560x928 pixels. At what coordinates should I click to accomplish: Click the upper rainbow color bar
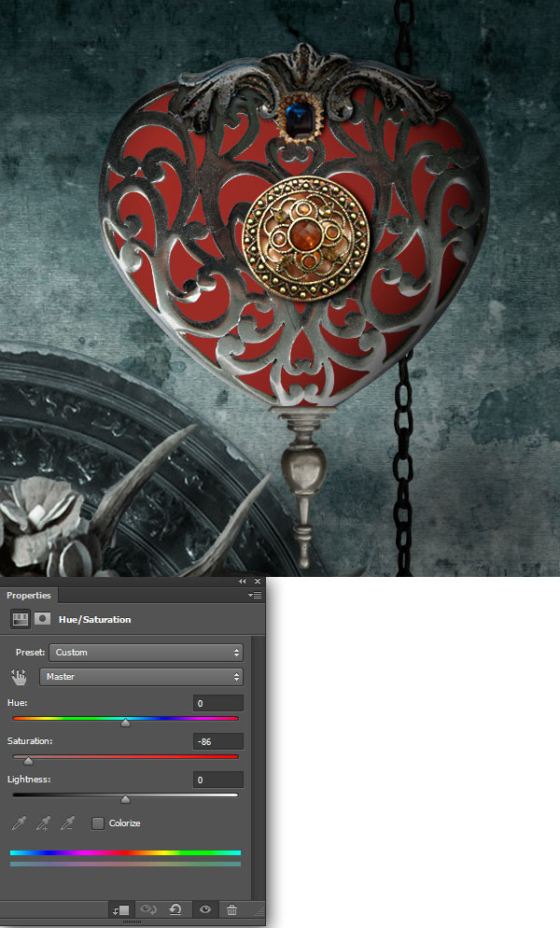[125, 852]
